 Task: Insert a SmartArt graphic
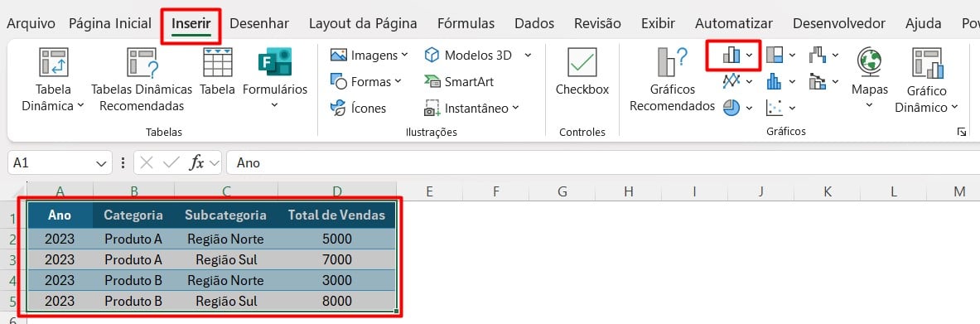(x=459, y=82)
